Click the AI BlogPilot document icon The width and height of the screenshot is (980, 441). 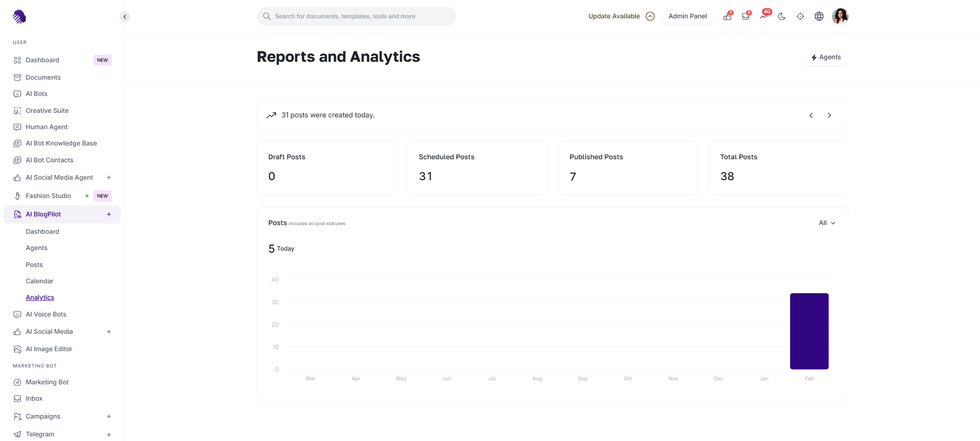click(17, 214)
